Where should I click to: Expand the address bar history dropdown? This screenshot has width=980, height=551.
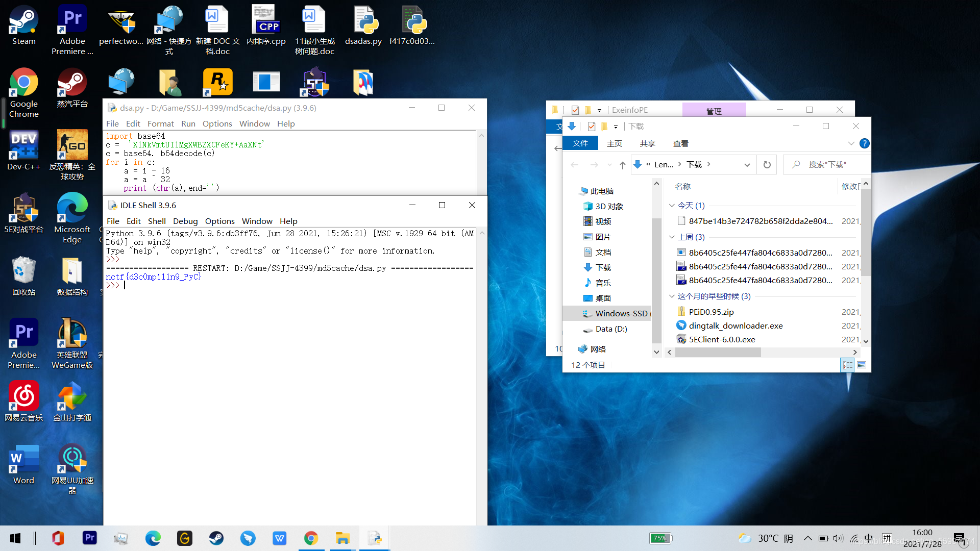click(x=747, y=165)
